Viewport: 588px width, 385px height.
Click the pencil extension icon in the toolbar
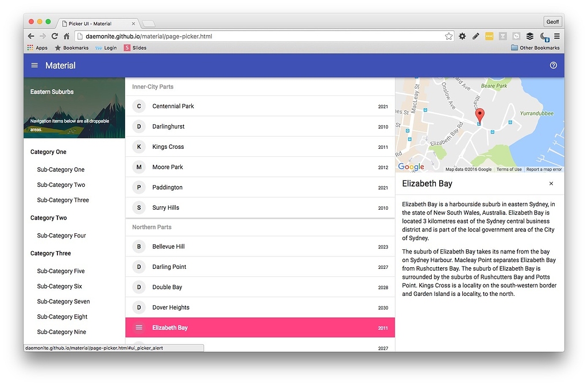click(475, 36)
